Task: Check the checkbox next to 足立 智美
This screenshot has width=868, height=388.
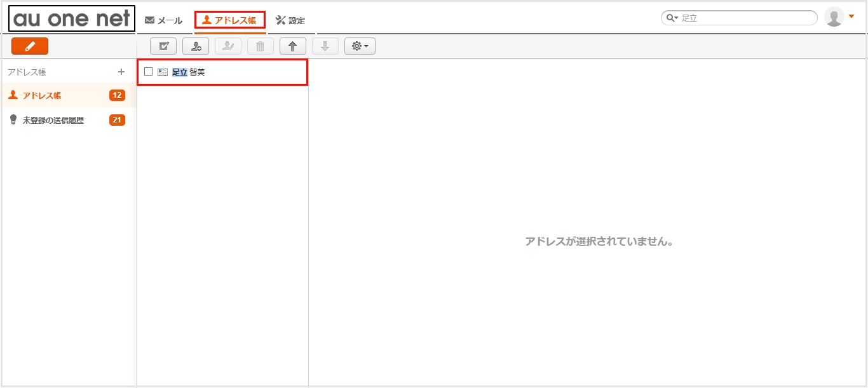Action: pos(148,71)
